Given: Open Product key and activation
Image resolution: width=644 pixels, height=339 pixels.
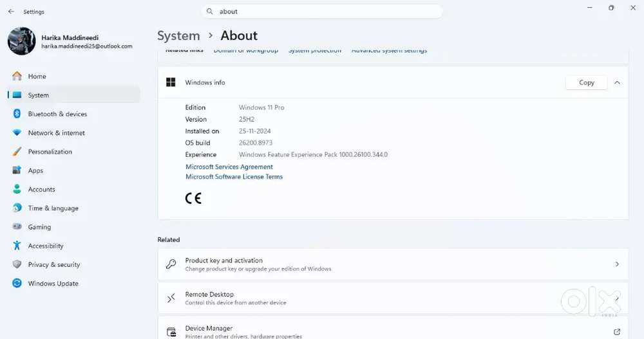Looking at the screenshot, I should pos(393,264).
